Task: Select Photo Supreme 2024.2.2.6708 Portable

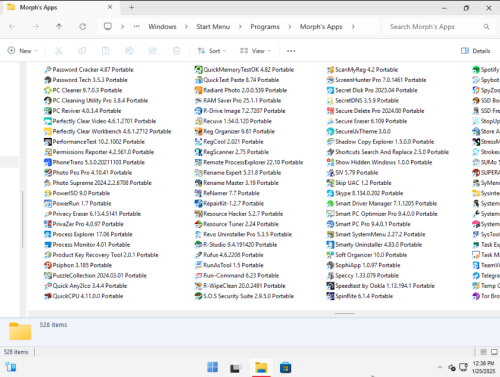Action: point(98,183)
